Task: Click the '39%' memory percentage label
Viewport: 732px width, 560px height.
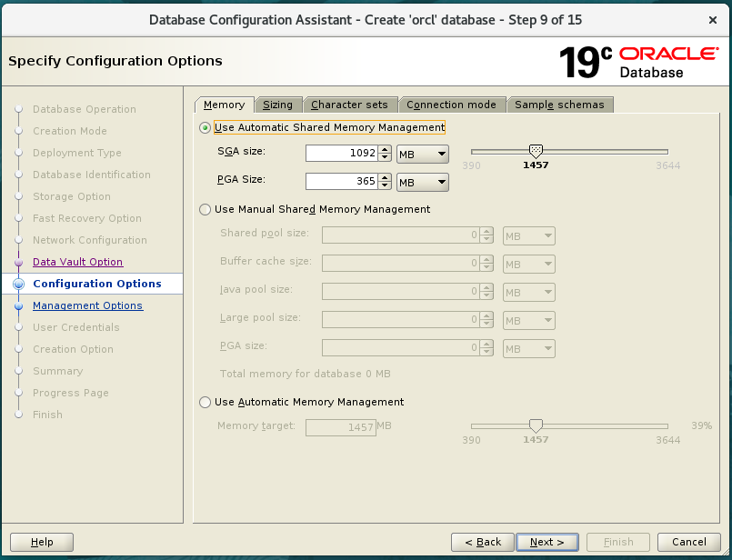Action: point(701,425)
